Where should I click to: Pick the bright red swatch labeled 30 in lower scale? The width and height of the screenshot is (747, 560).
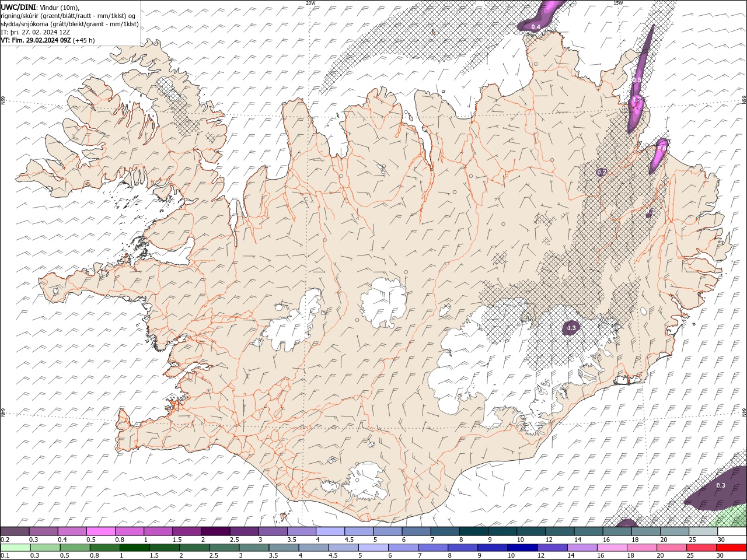(731, 548)
